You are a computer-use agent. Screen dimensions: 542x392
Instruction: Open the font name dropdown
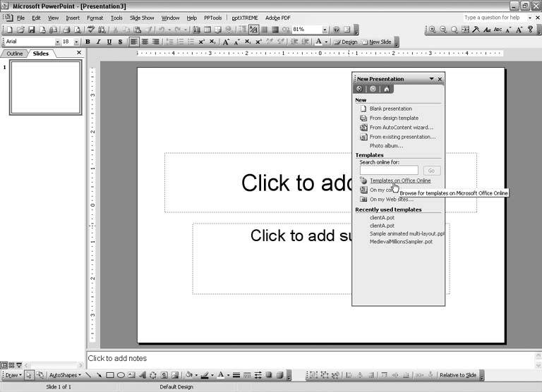coord(57,42)
